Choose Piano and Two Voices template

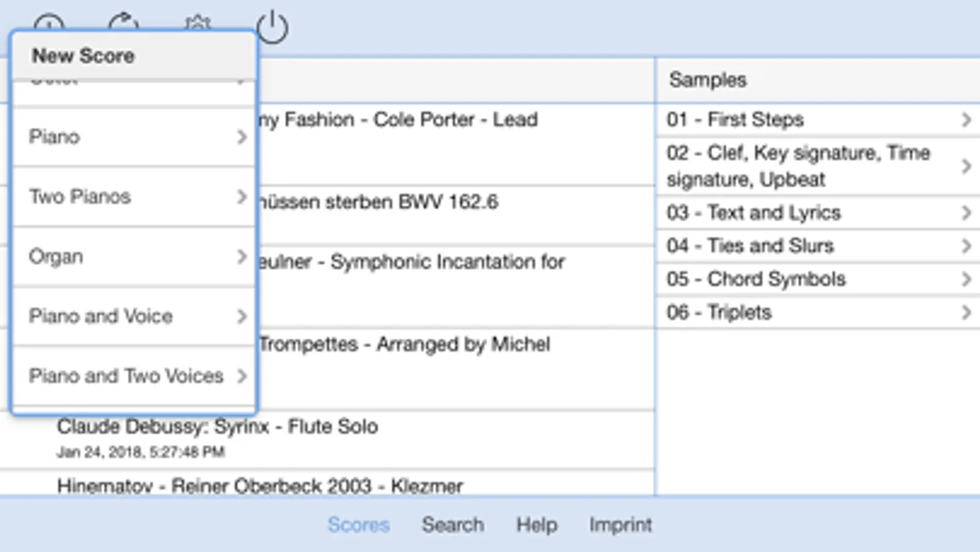126,376
